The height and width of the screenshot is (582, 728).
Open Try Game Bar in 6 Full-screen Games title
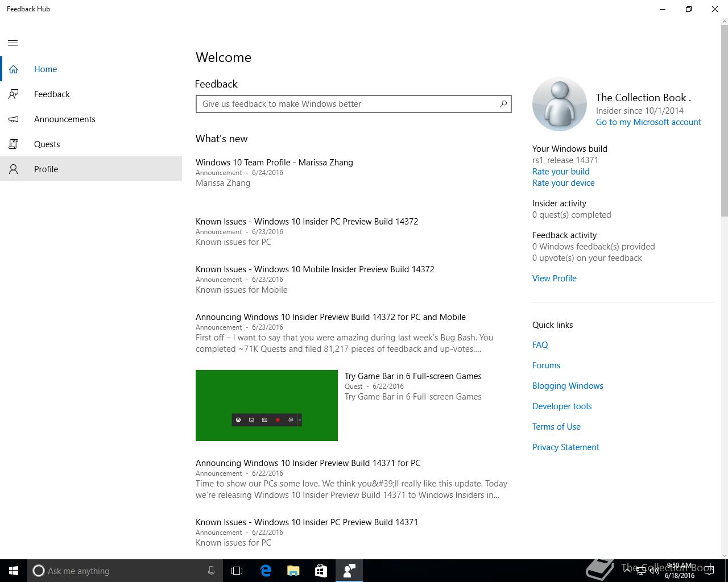pyautogui.click(x=413, y=376)
